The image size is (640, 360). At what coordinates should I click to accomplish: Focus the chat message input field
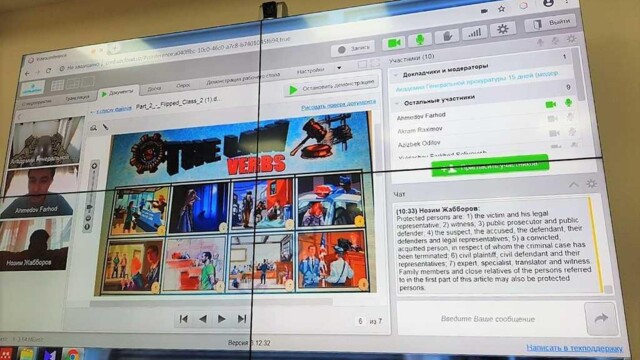(x=489, y=318)
